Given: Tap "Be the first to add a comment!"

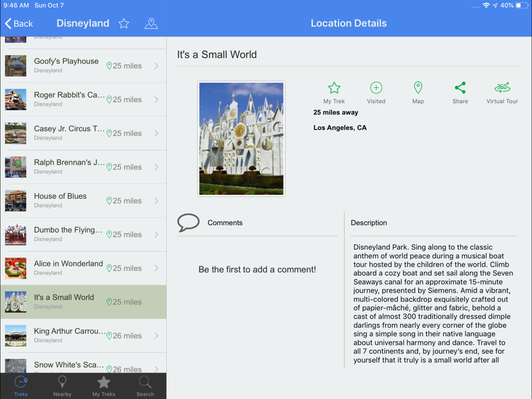Looking at the screenshot, I should (257, 269).
